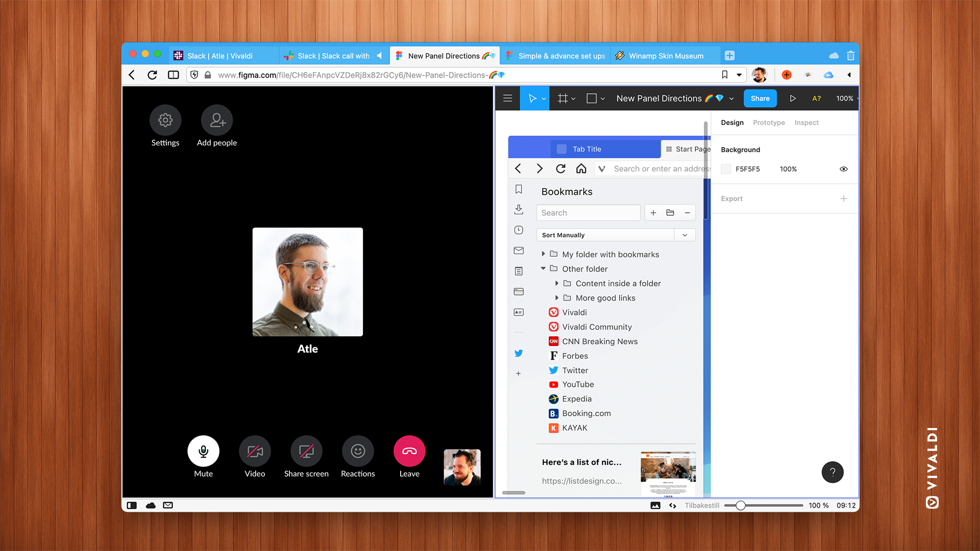Click the Share screen button on call
Viewport: 980px width, 551px height.
tap(306, 451)
